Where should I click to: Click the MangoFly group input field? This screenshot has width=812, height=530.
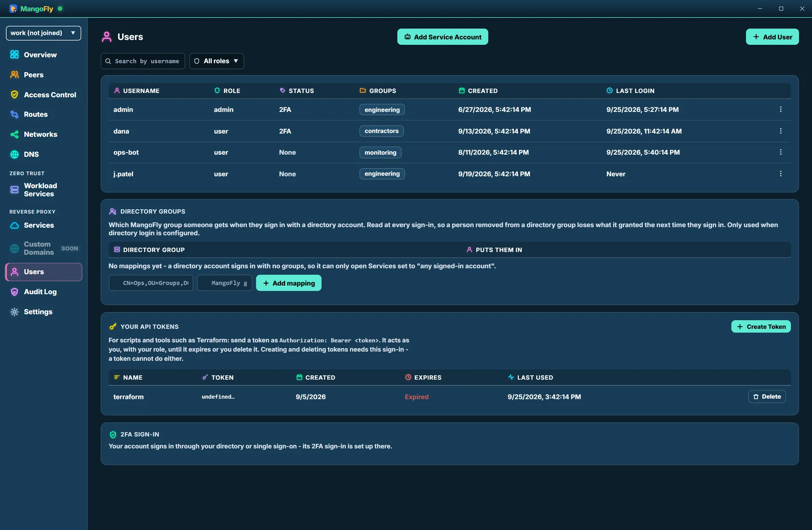pyautogui.click(x=225, y=283)
